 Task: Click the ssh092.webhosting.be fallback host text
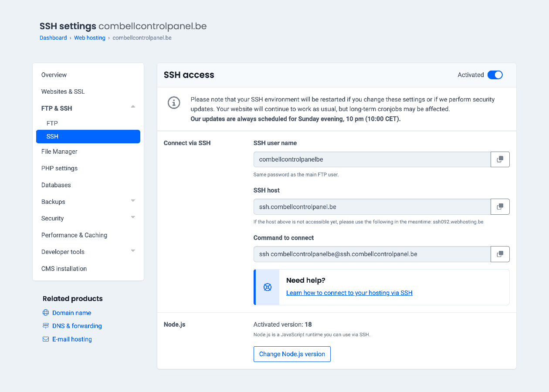tap(458, 222)
